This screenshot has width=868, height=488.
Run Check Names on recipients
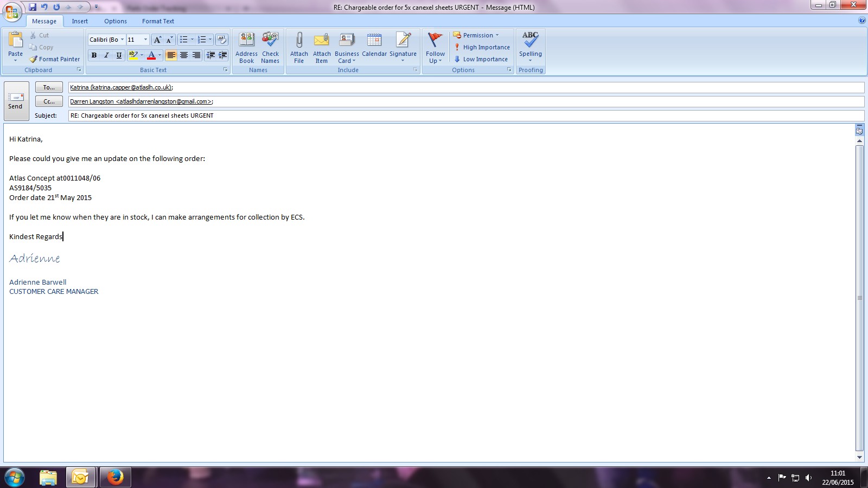270,41
